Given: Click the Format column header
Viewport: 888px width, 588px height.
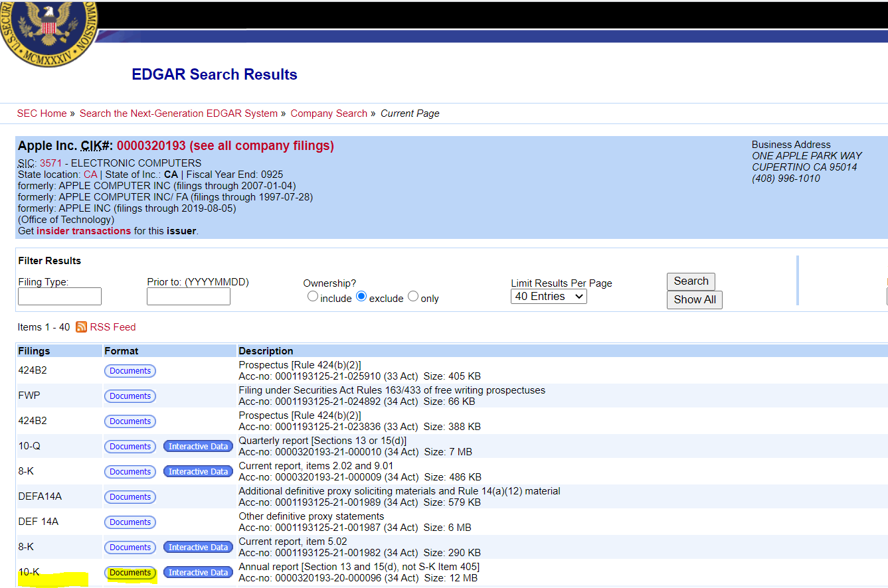Looking at the screenshot, I should click(x=122, y=351).
